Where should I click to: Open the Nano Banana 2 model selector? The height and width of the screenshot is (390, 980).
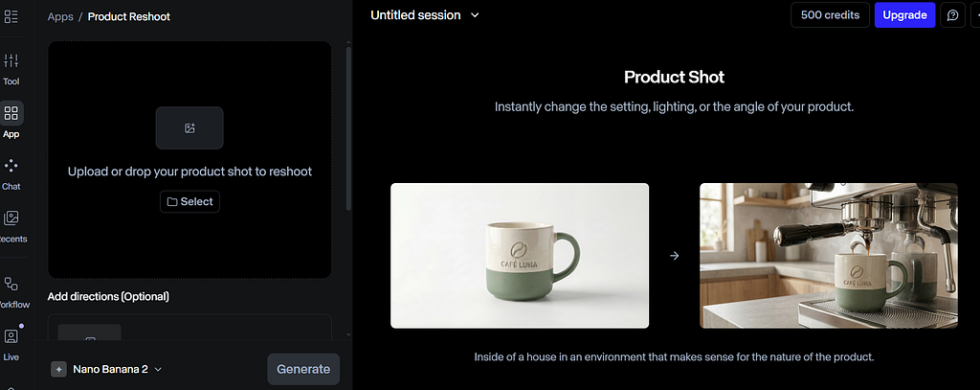(x=108, y=369)
